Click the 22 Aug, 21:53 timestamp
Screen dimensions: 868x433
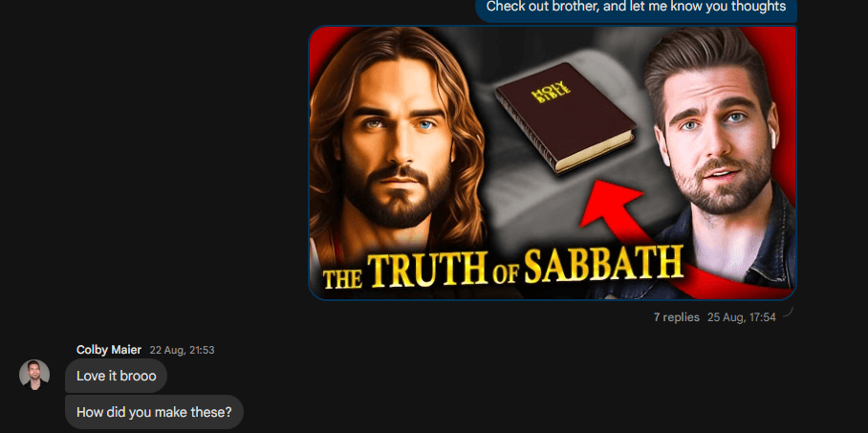point(183,351)
